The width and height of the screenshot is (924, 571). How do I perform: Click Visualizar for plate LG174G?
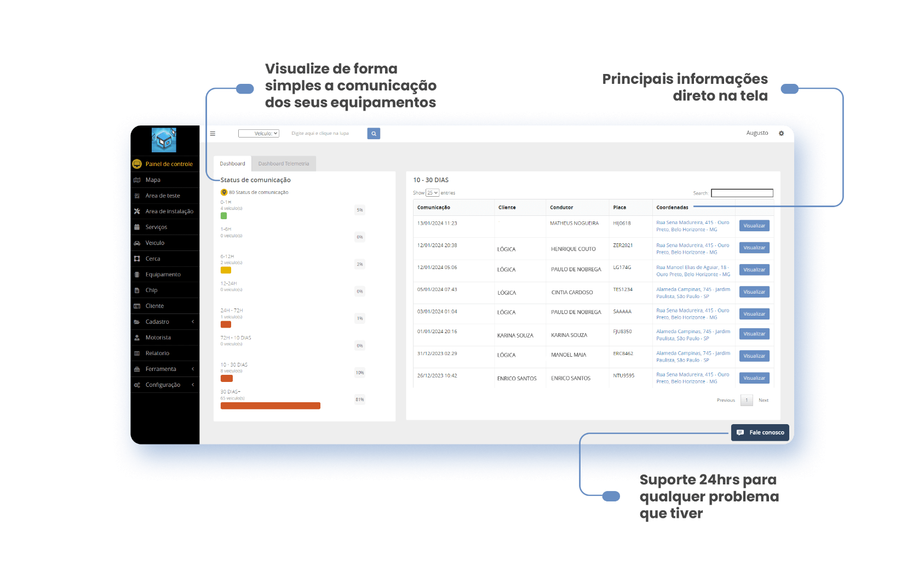tap(754, 270)
